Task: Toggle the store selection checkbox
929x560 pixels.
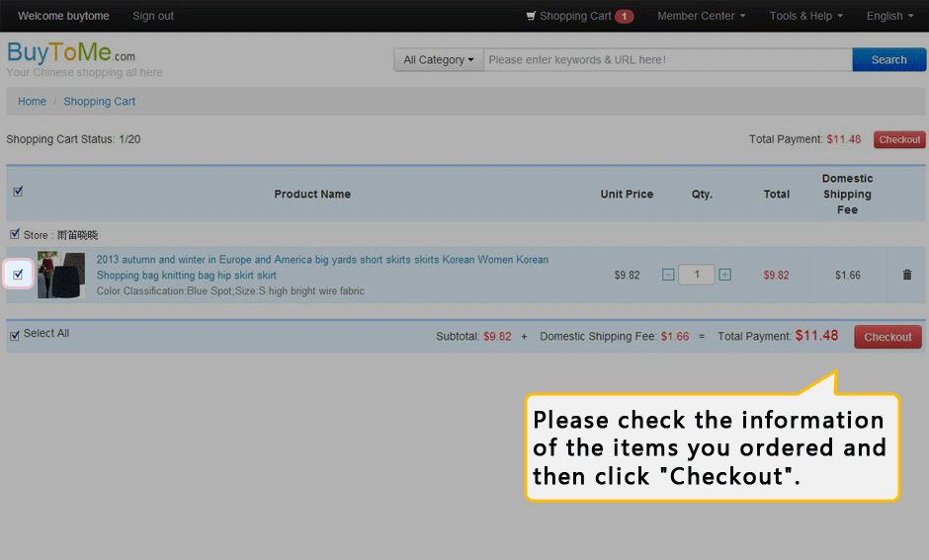Action: 14,235
